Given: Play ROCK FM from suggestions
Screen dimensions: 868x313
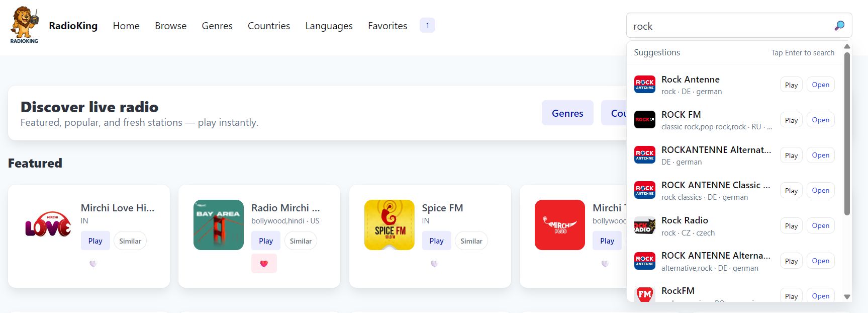Looking at the screenshot, I should click(x=791, y=120).
